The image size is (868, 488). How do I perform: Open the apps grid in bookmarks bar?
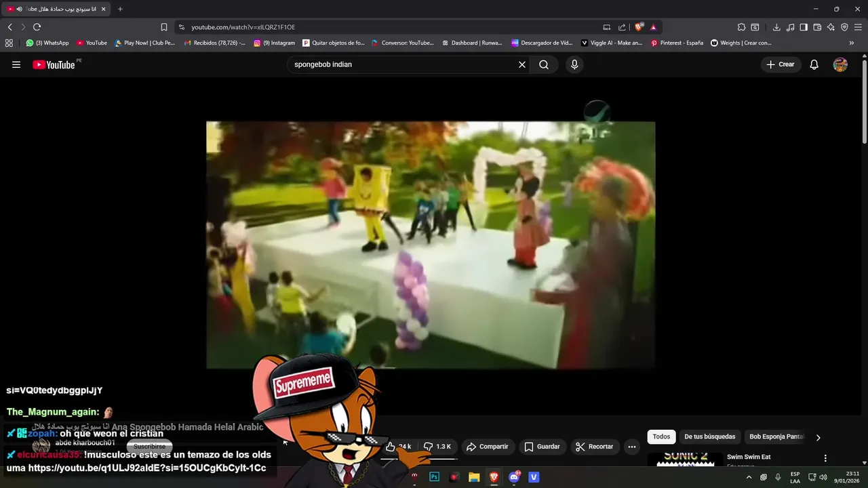[x=9, y=43]
